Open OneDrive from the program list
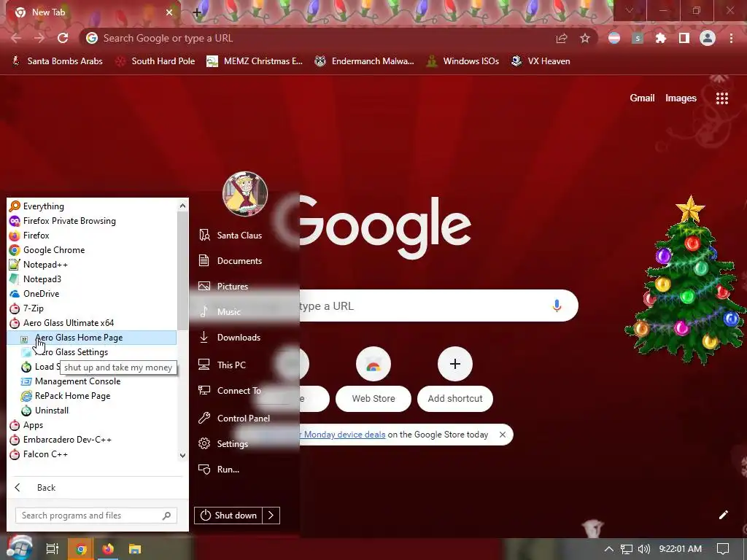This screenshot has width=747, height=560. pos(91,294)
